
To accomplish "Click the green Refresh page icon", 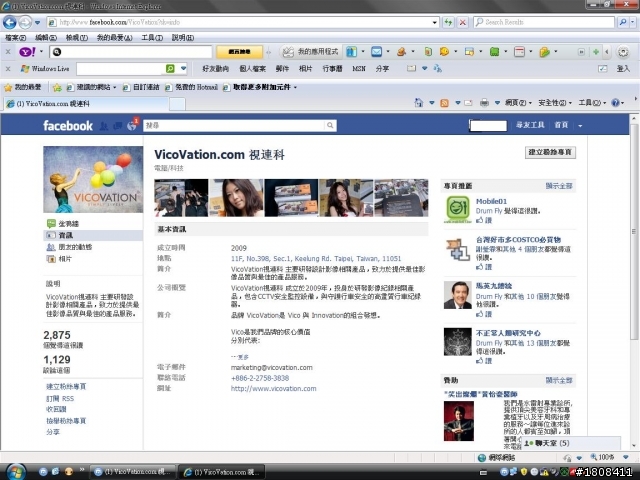I will 449,22.
